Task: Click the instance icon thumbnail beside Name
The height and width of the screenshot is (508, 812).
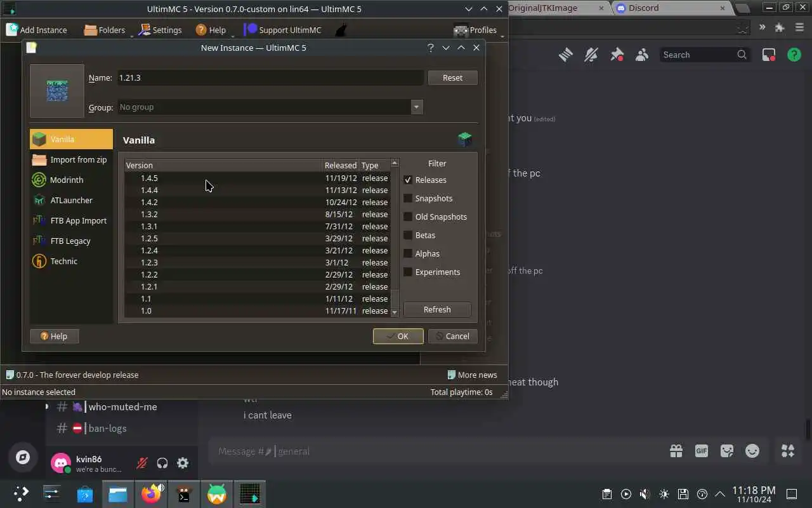Action: point(57,91)
